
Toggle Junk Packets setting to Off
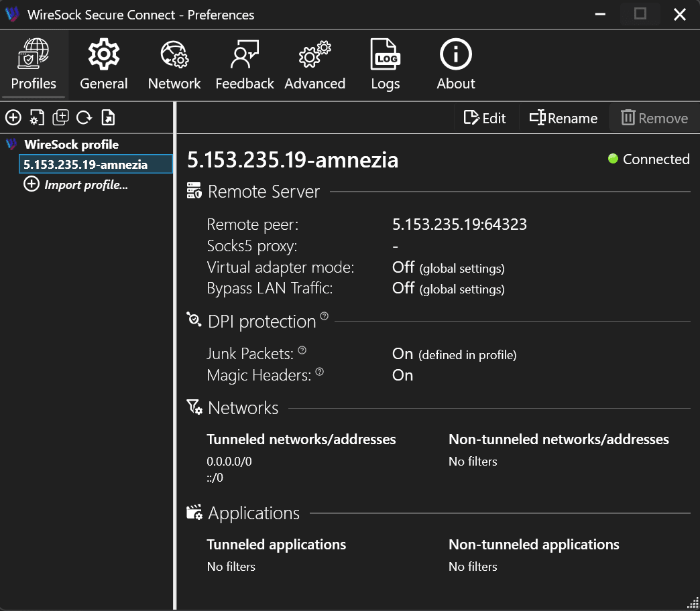pos(402,353)
